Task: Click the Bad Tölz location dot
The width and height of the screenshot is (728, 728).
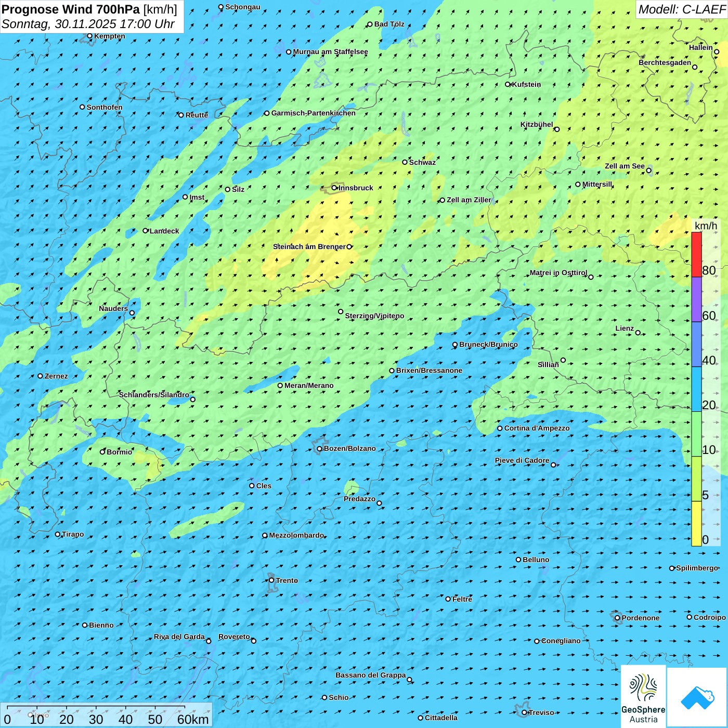Action: (370, 24)
